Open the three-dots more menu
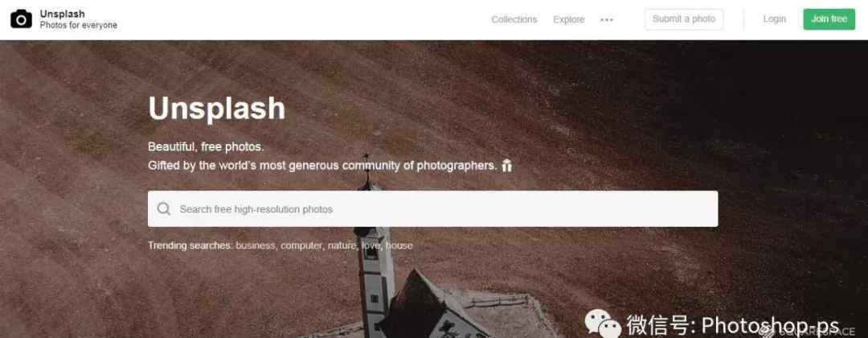Image resolution: width=868 pixels, height=338 pixels. pyautogui.click(x=607, y=19)
